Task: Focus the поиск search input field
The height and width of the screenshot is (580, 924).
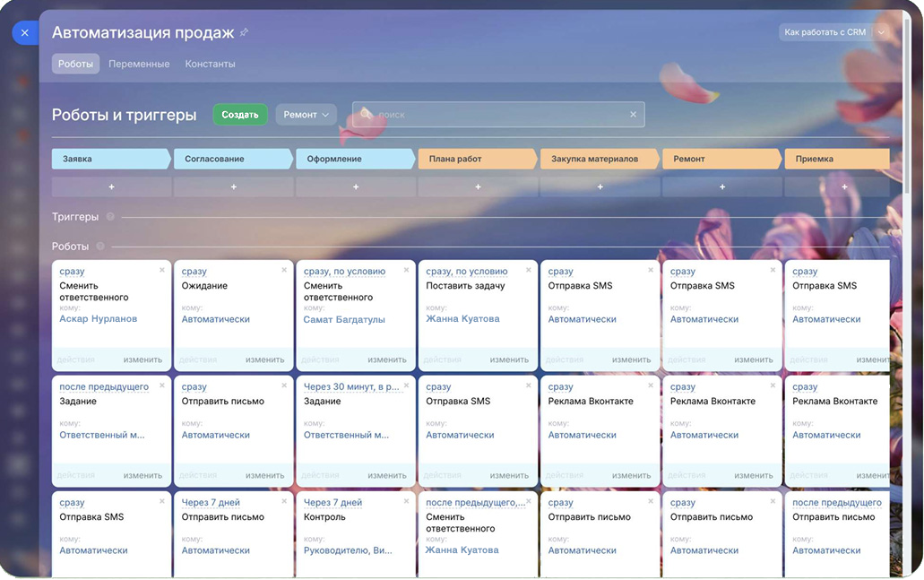Action: click(x=497, y=115)
